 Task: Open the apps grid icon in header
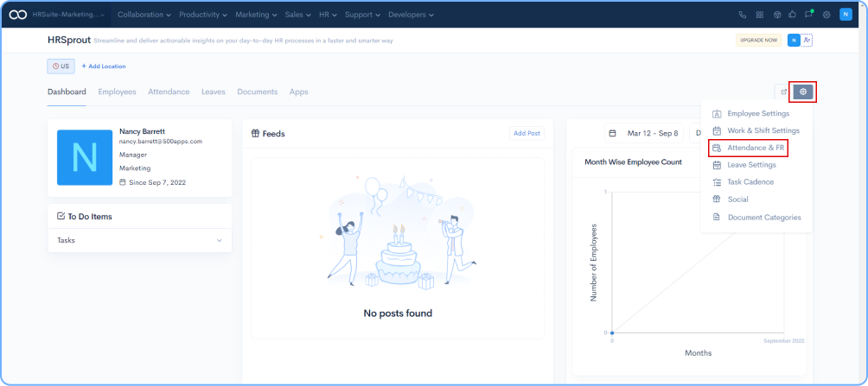[x=759, y=15]
